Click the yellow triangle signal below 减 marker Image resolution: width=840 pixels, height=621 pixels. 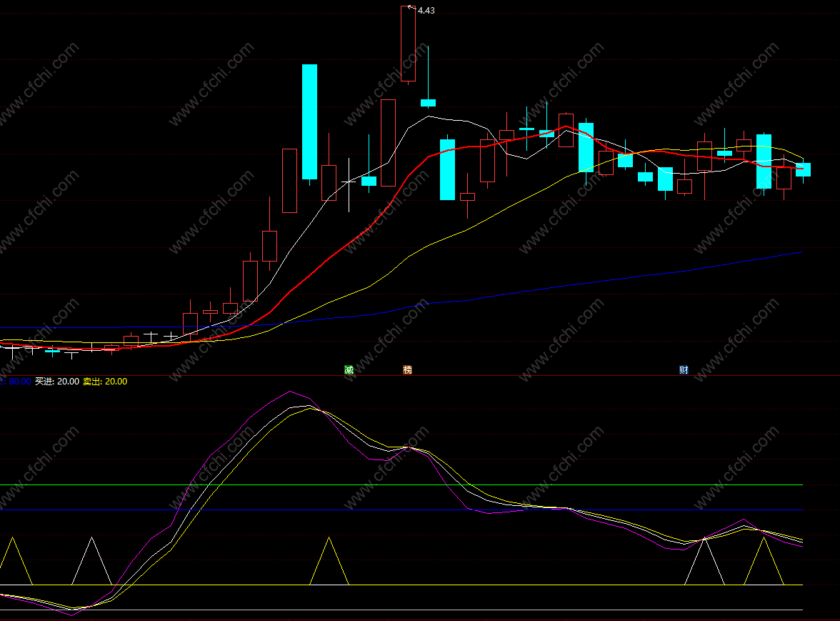[x=329, y=561]
